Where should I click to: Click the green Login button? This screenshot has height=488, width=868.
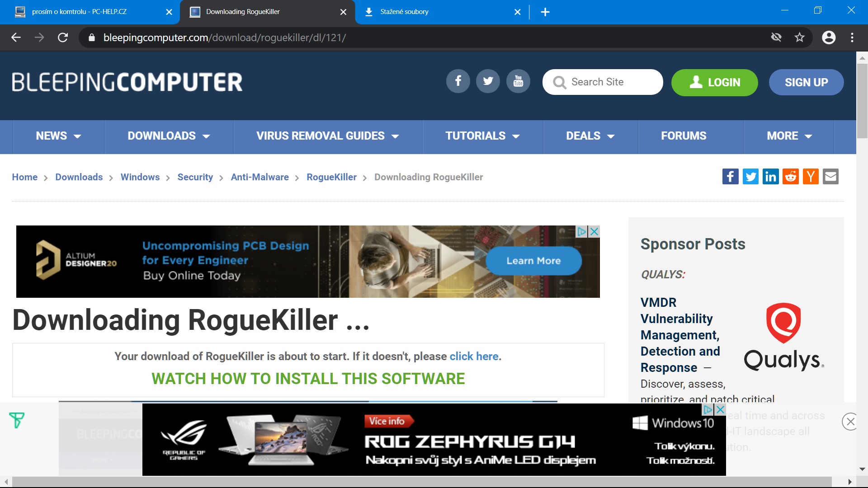714,82
